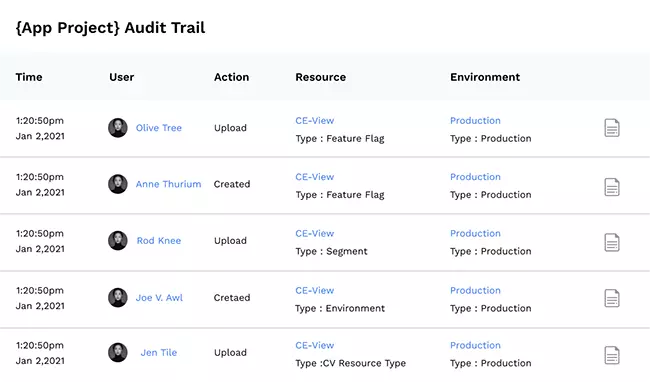650x382 pixels.
Task: Click the timestamp in Rod Knee row
Action: click(40, 241)
